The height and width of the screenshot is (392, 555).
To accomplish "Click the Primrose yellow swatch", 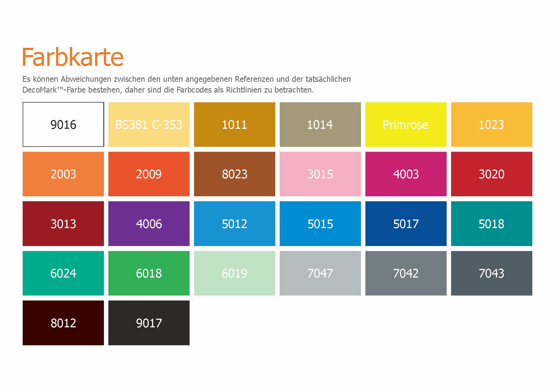I will (x=406, y=124).
